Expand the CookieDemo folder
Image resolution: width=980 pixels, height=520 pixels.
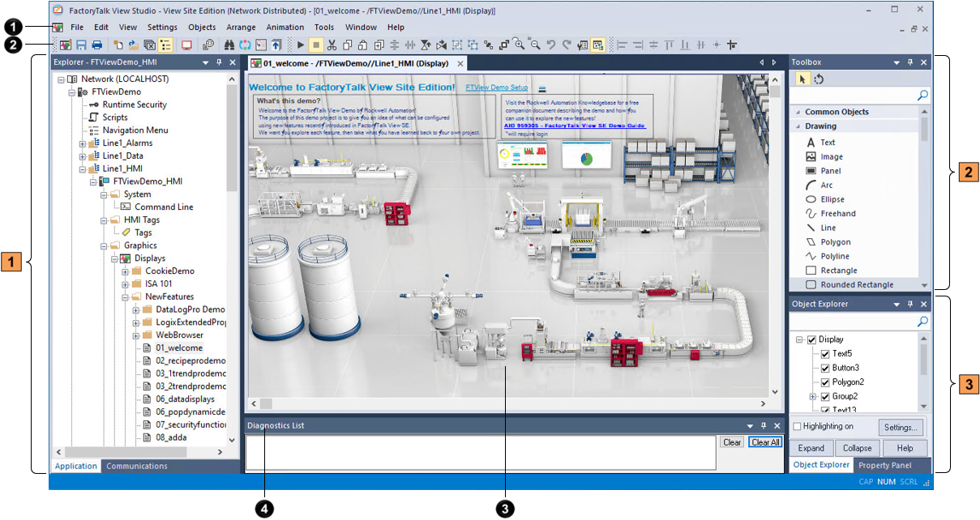126,271
